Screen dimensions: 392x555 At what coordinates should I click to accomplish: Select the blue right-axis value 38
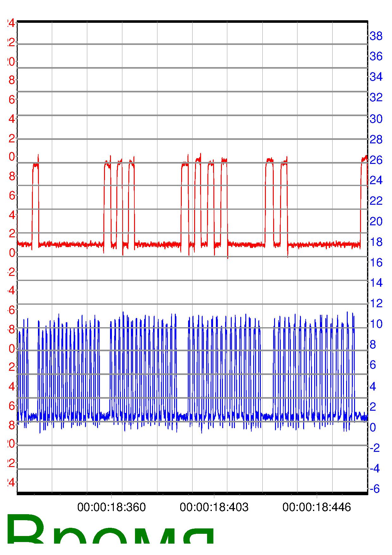coord(376,36)
